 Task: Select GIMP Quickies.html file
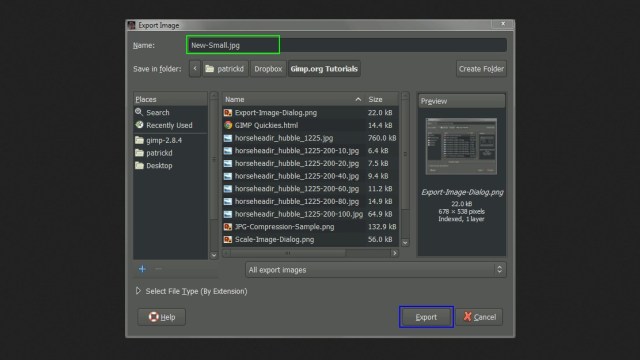pos(310,125)
